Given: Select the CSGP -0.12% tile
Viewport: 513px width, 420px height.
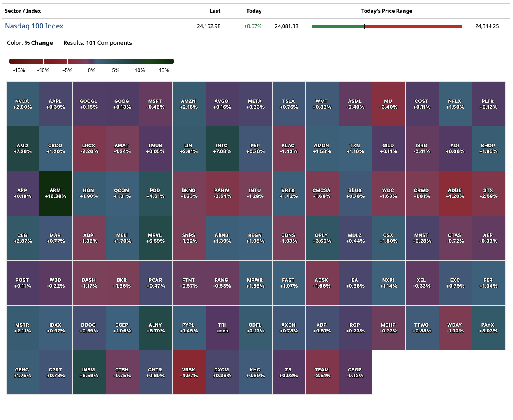Looking at the screenshot, I should [355, 372].
